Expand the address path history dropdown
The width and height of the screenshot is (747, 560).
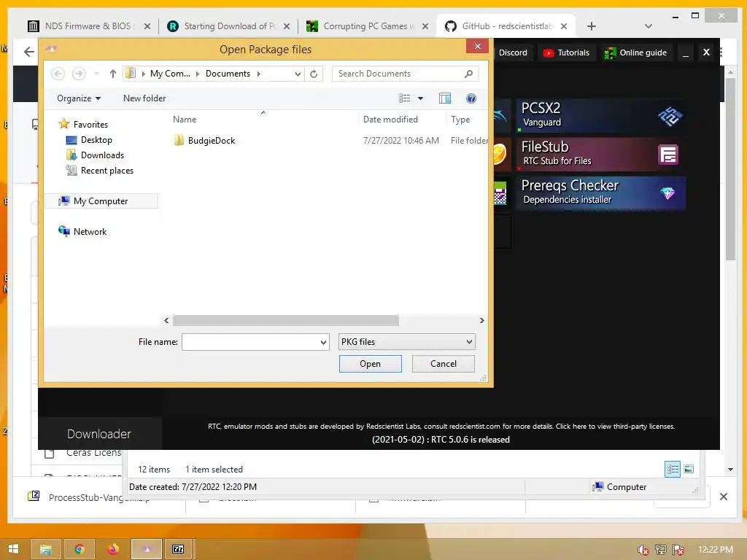pyautogui.click(x=298, y=74)
